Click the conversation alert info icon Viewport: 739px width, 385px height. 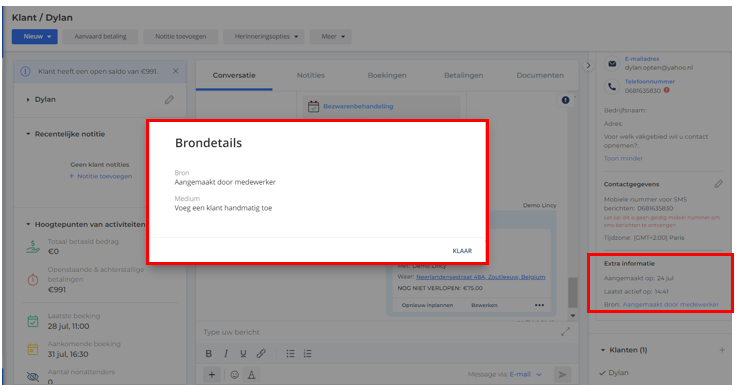coord(565,100)
